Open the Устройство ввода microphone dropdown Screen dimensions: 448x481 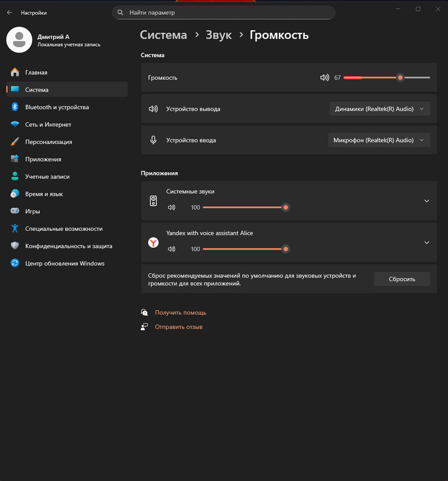(378, 140)
